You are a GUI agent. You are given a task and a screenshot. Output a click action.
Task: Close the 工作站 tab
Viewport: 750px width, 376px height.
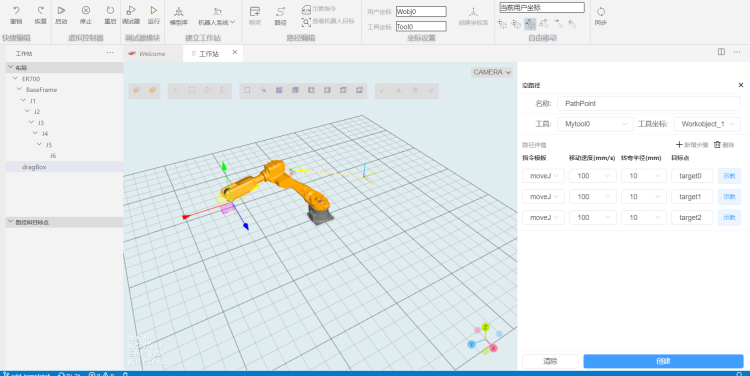[x=235, y=52]
